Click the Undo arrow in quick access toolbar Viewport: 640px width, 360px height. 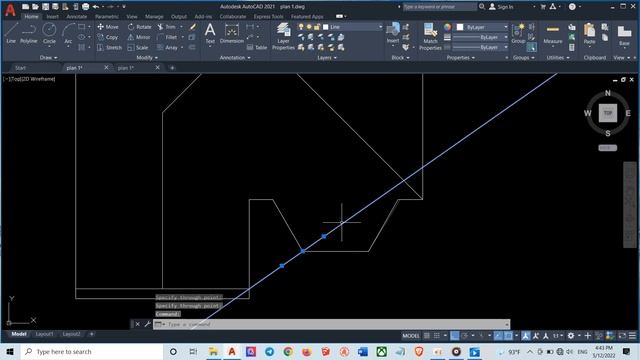[96, 7]
